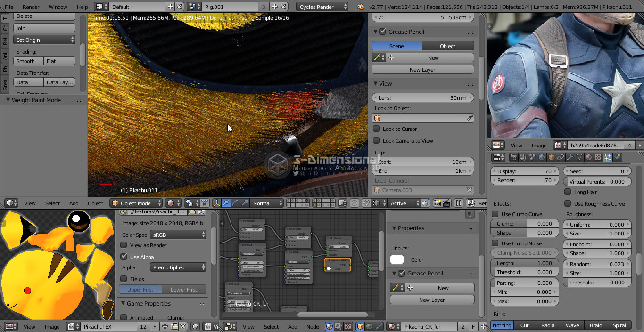Collapse the View panel in 3D sidebar

point(376,83)
